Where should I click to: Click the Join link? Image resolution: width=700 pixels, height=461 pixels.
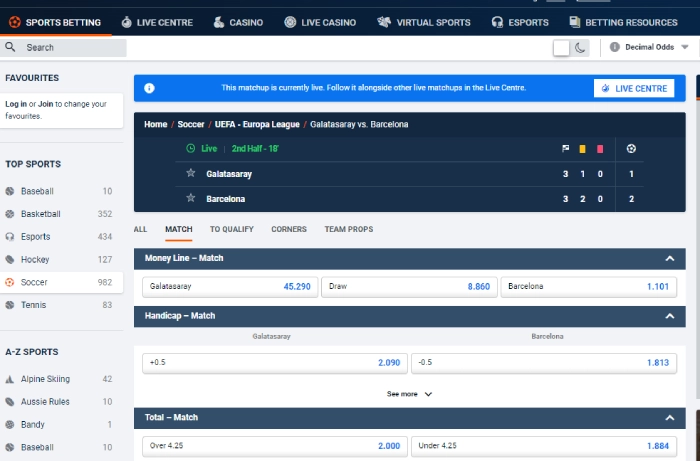[x=45, y=104]
